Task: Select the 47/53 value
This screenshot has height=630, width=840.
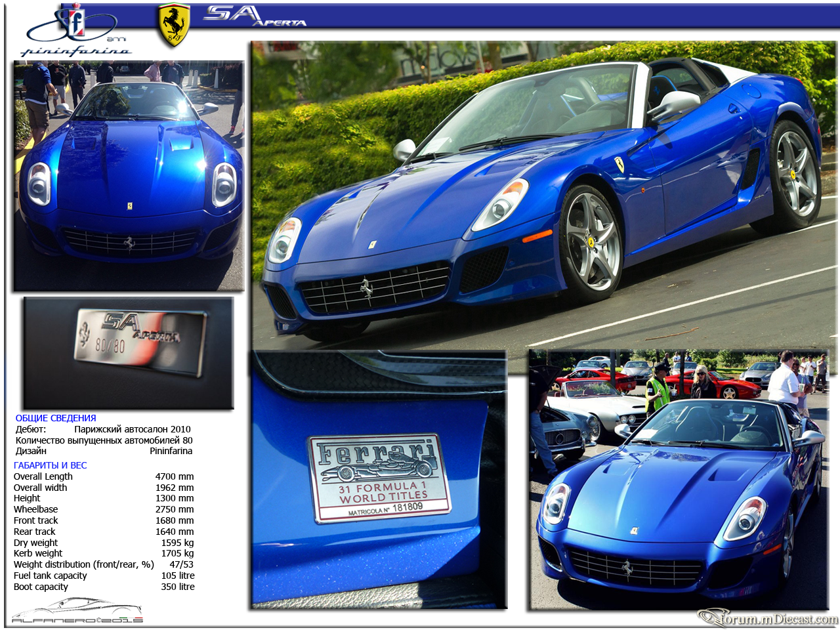Action: click(x=182, y=564)
